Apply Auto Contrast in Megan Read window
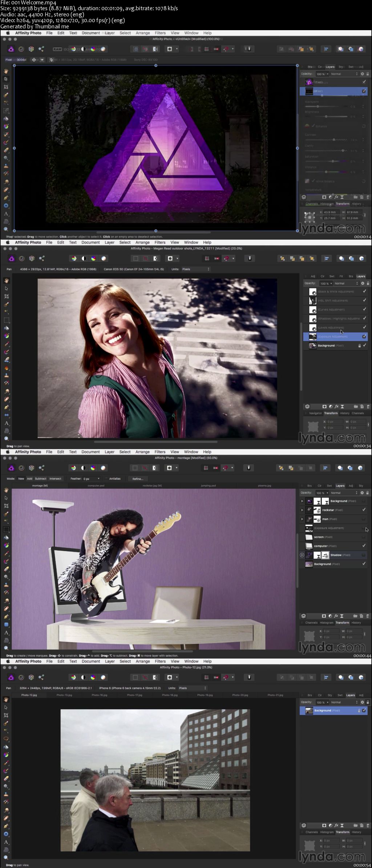This screenshot has width=372, height=868. coord(84,259)
